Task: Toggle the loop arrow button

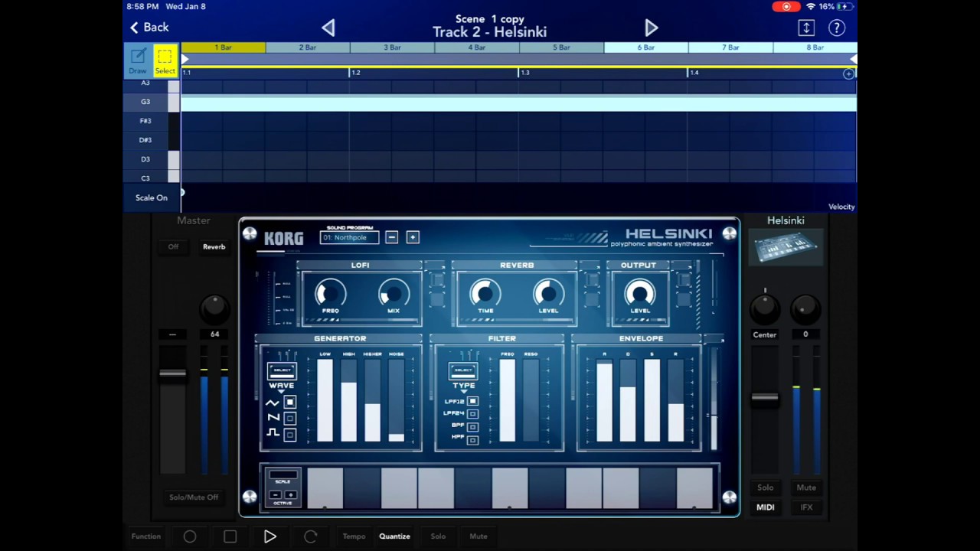Action: [310, 536]
